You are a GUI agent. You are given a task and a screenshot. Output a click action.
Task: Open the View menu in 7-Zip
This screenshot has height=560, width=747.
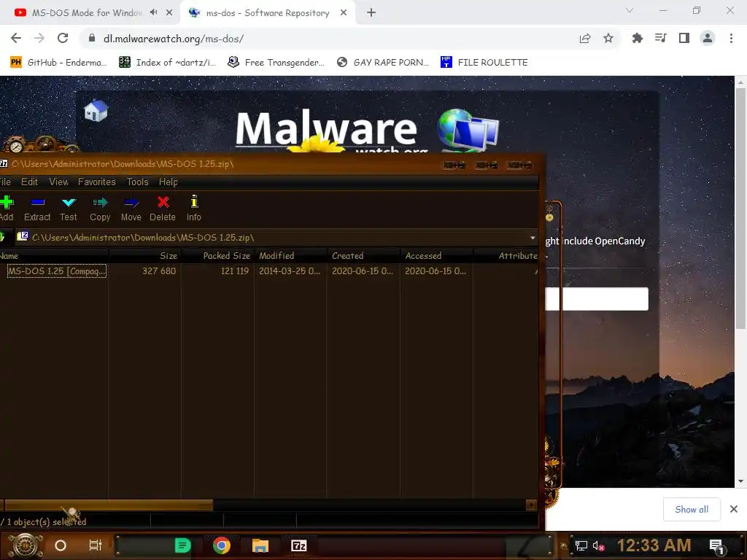coord(58,182)
